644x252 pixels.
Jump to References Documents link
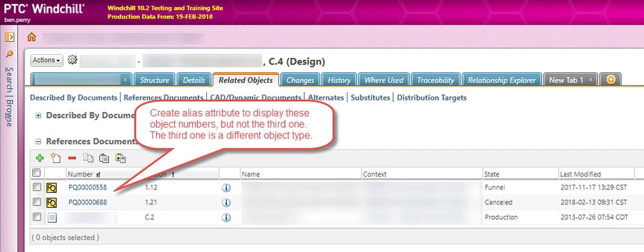point(164,98)
